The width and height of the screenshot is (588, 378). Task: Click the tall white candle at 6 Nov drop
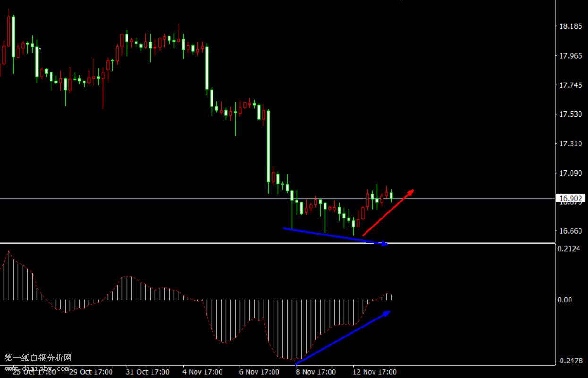pos(268,146)
